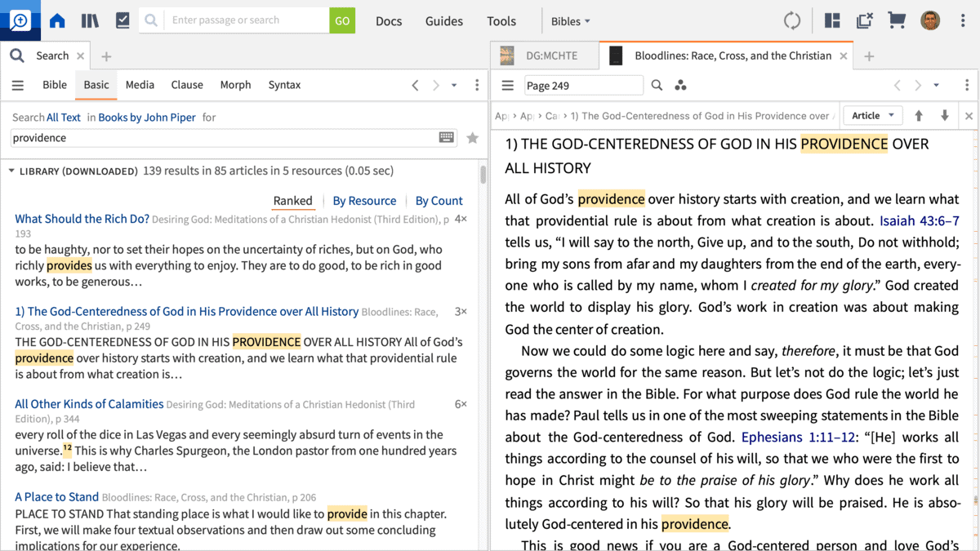
Task: Click the sync refresh icon
Action: [x=791, y=21]
